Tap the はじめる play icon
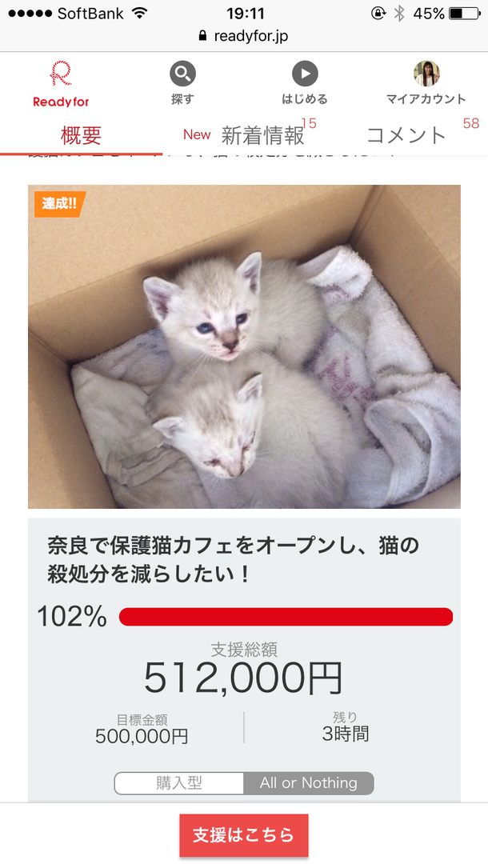 coord(305,74)
